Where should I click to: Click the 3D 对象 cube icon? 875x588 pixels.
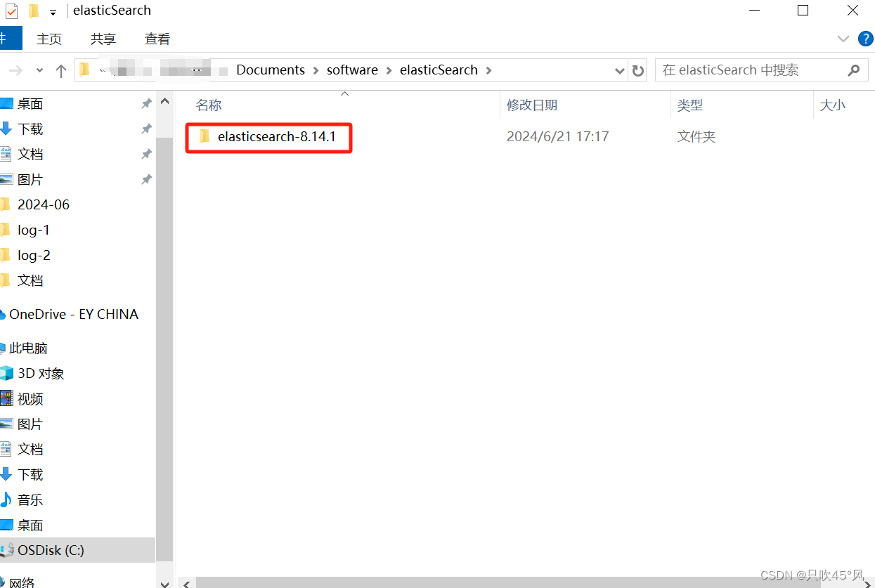6,374
